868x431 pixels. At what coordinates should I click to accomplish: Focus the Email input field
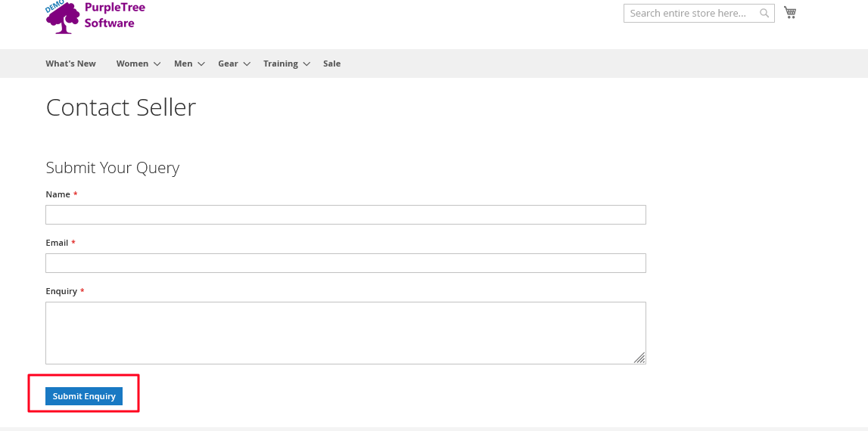coord(345,263)
